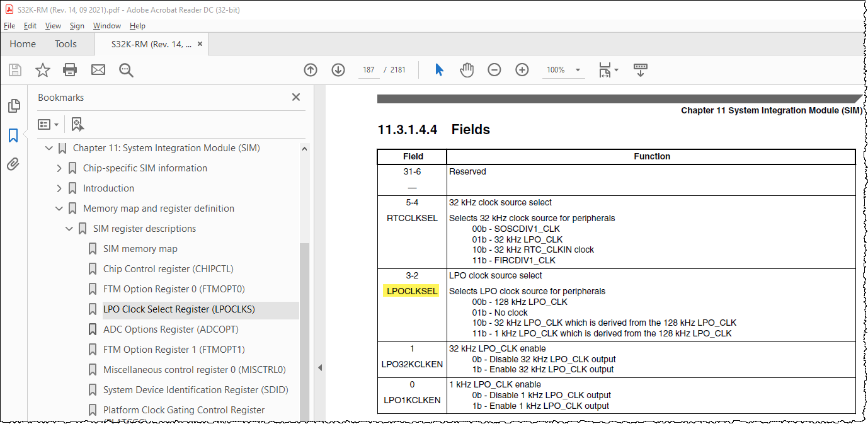Switch to the Tools tab

pyautogui.click(x=66, y=43)
